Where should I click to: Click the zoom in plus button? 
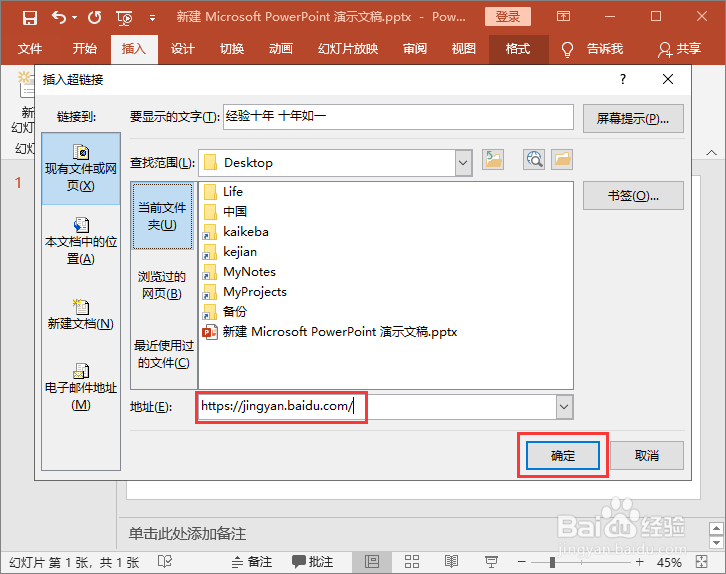pos(639,562)
